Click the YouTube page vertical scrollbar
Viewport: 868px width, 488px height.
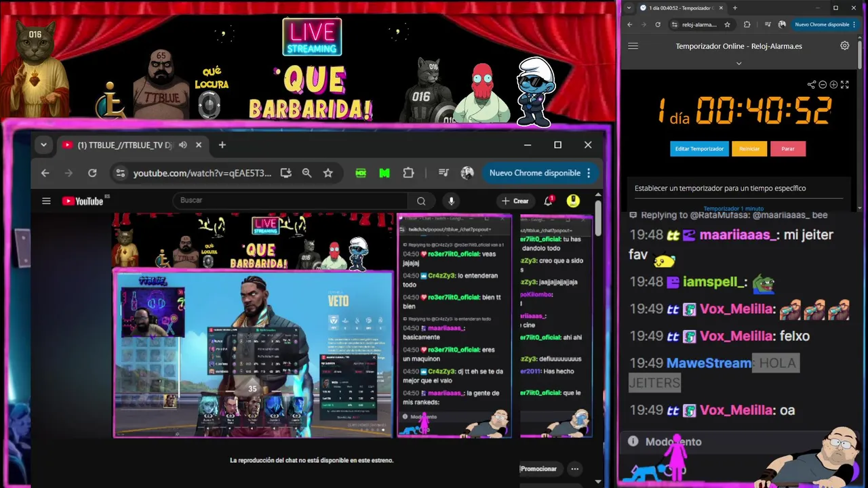(x=598, y=218)
